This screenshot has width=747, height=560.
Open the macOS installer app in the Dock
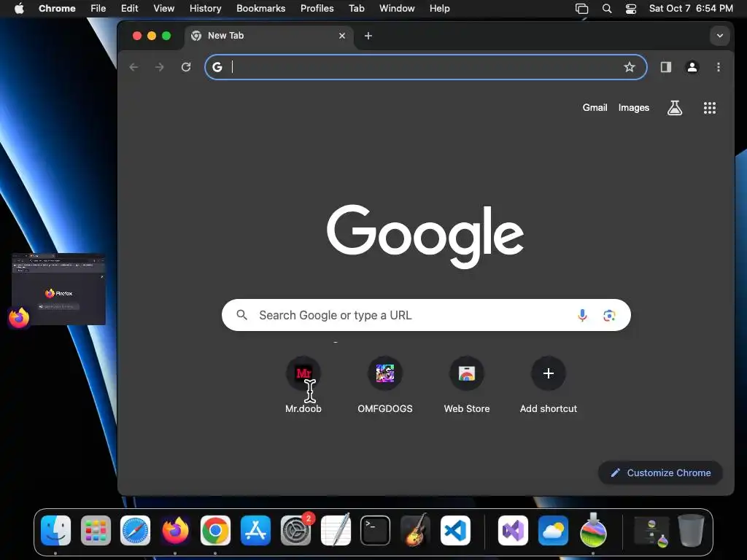point(593,530)
